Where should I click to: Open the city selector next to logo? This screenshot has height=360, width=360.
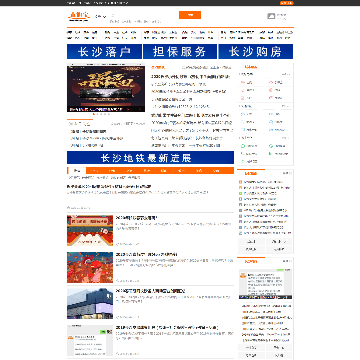tap(101, 16)
